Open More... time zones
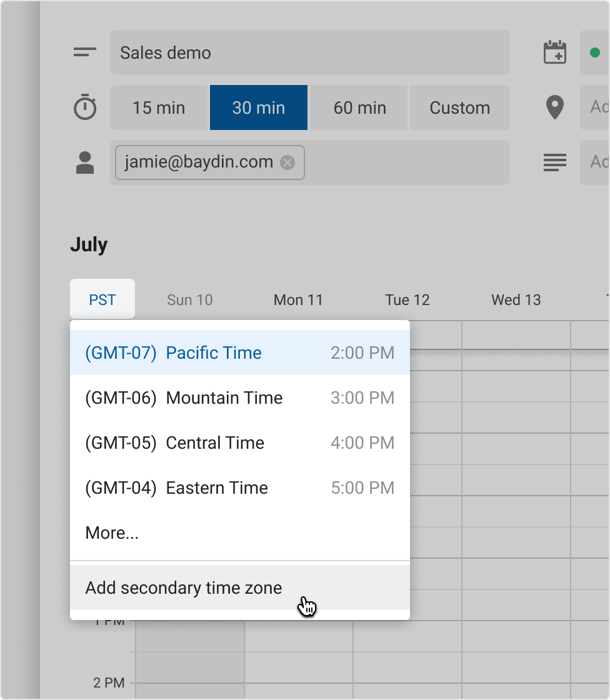 112,532
